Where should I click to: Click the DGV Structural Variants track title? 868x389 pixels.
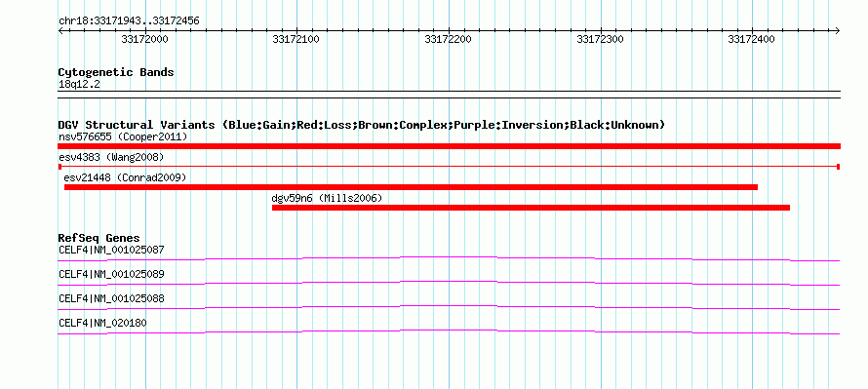pos(362,125)
